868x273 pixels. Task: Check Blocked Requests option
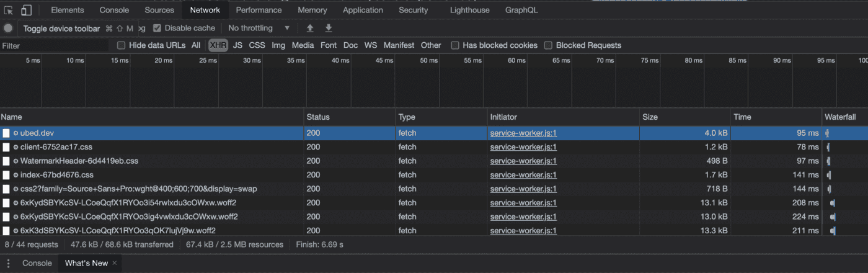[x=548, y=45]
